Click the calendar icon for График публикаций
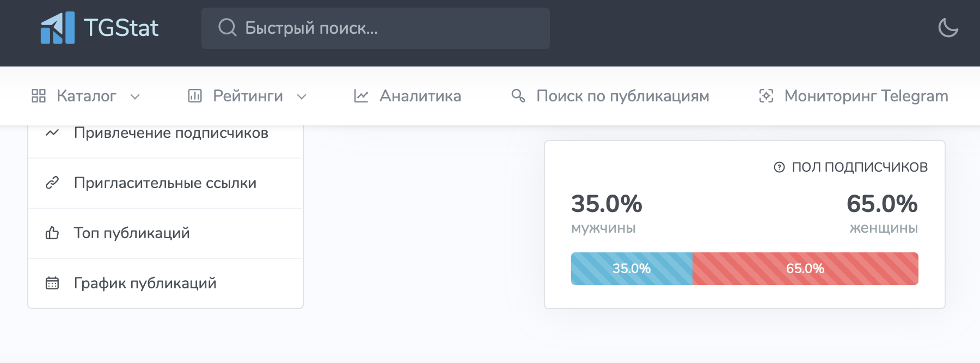 tap(52, 283)
